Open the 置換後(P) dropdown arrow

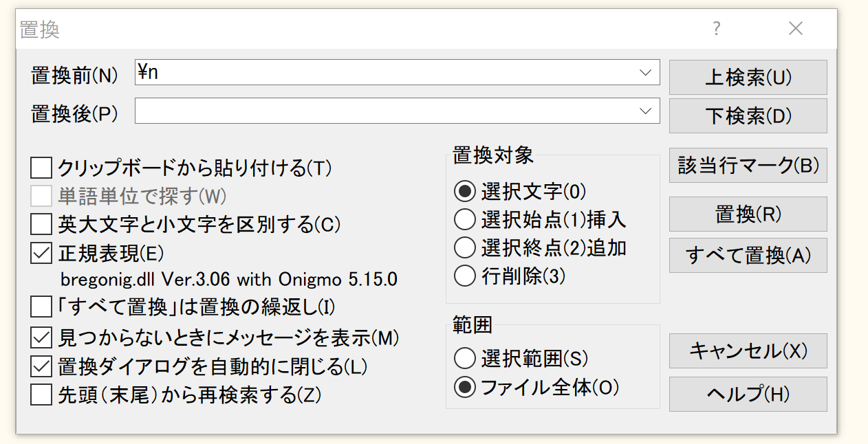pyautogui.click(x=645, y=111)
